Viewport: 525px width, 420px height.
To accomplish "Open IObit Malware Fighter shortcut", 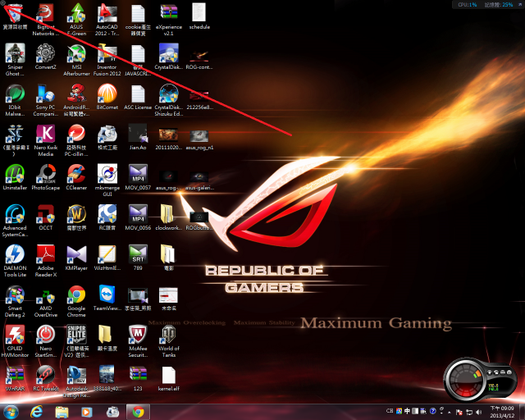I will [15, 100].
